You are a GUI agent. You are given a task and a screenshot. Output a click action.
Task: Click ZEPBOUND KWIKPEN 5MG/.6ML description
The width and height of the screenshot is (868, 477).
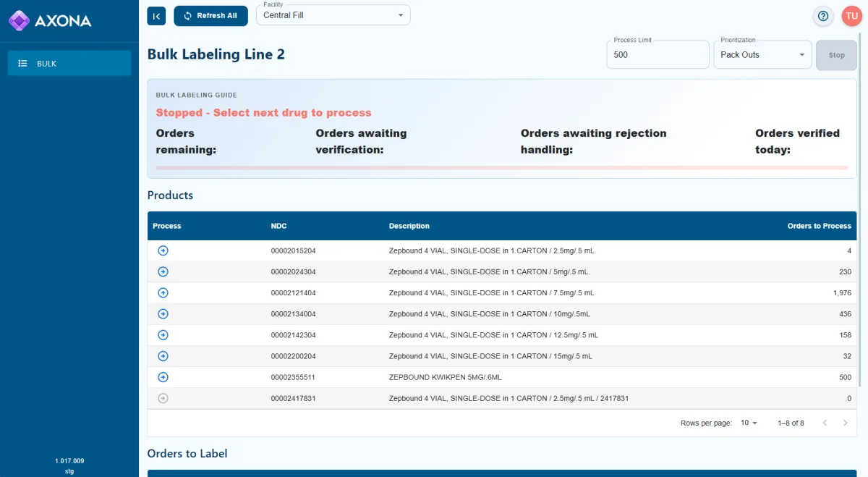click(x=445, y=377)
